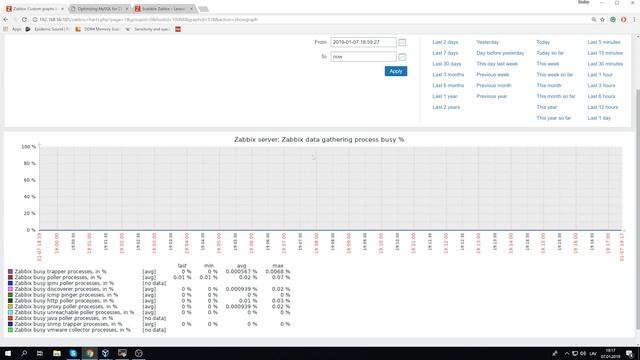Show hidden system tray icons
Image resolution: width=640 pixels, height=360 pixels.
(x=567, y=353)
